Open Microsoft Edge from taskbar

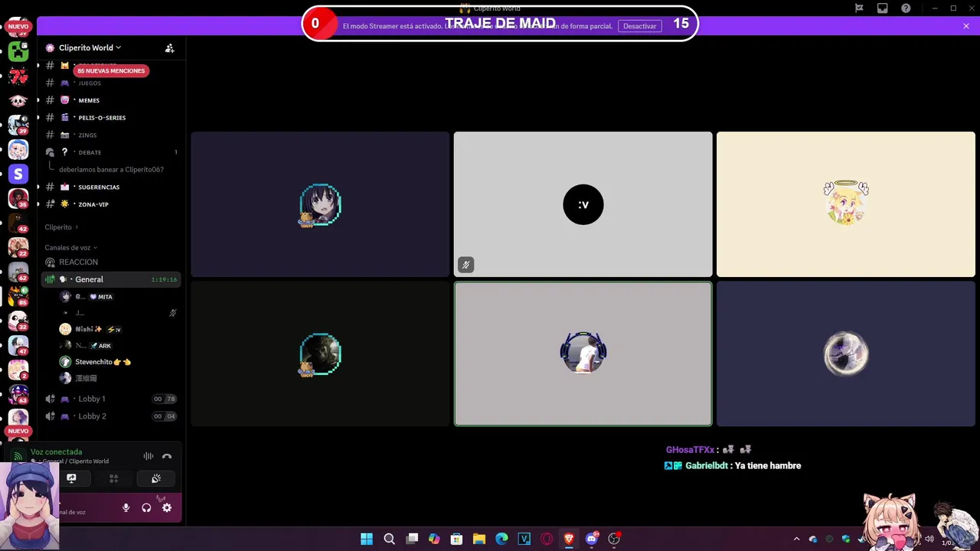(x=501, y=539)
